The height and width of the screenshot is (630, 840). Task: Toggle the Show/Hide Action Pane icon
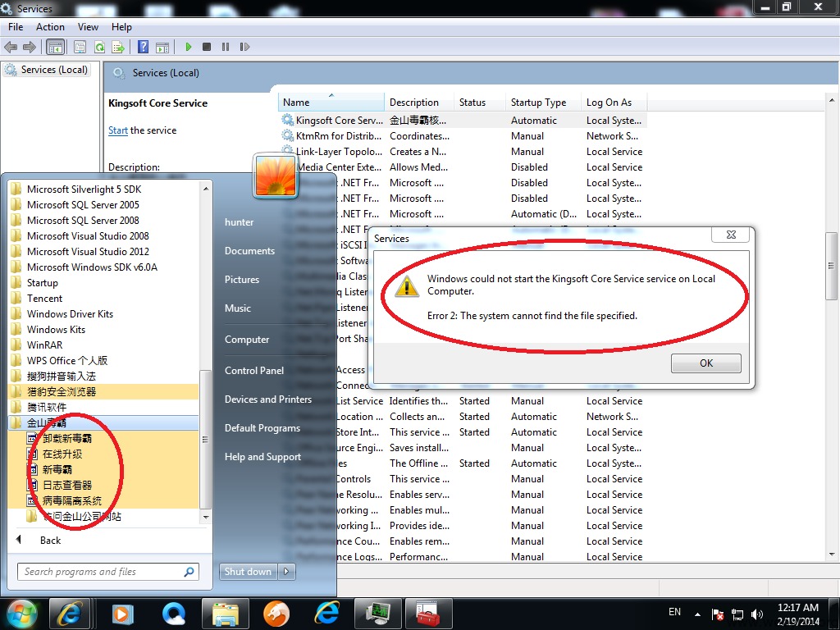click(162, 47)
